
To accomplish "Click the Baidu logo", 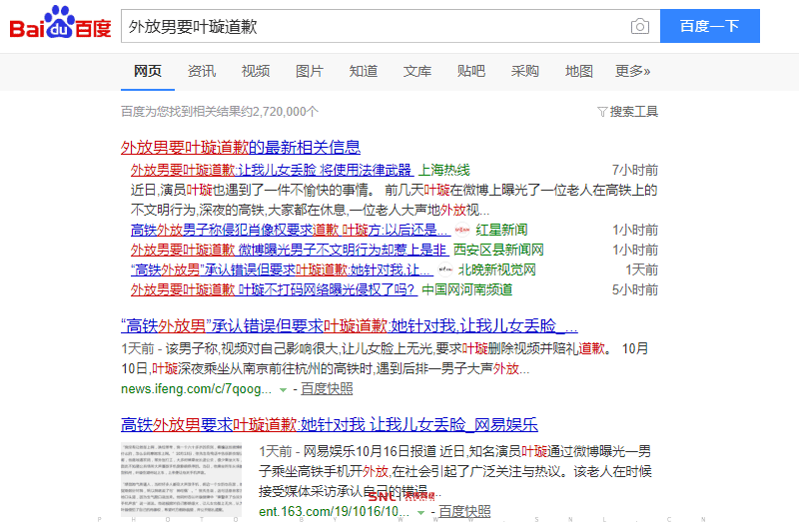I will pyautogui.click(x=61, y=23).
